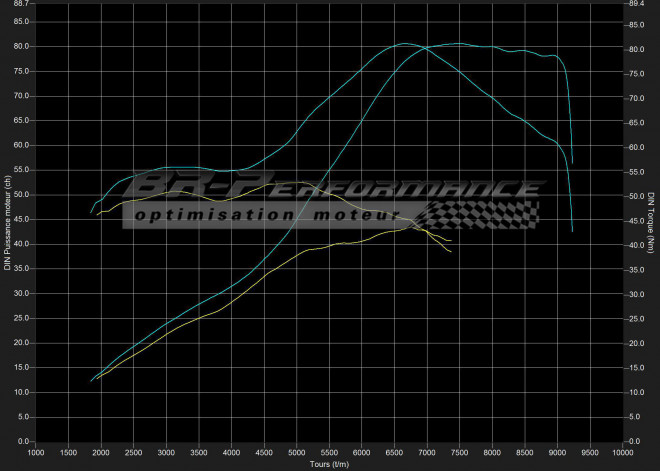Image resolution: width=660 pixels, height=471 pixels.
Task: Click the 'Tours (t/m)' x-axis title
Action: (x=330, y=464)
